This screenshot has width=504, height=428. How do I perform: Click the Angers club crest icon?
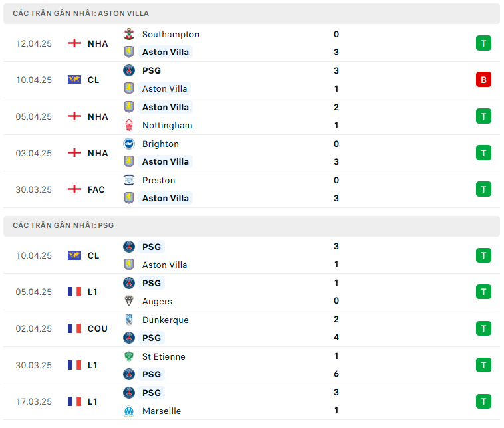click(128, 301)
